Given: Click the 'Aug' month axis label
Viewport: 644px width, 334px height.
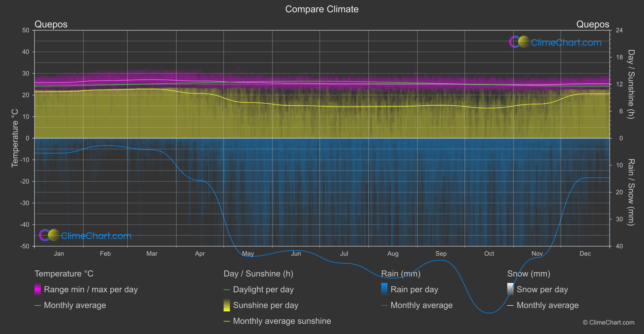Looking at the screenshot, I should 393,253.
